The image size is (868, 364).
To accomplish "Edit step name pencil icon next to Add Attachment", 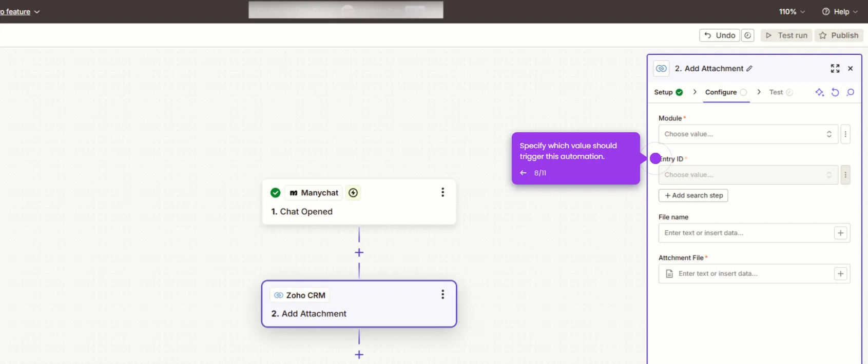I will [749, 69].
